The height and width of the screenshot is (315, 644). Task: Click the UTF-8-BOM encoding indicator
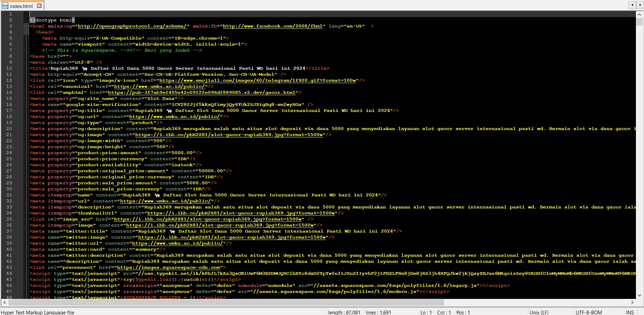pyautogui.click(x=589, y=312)
